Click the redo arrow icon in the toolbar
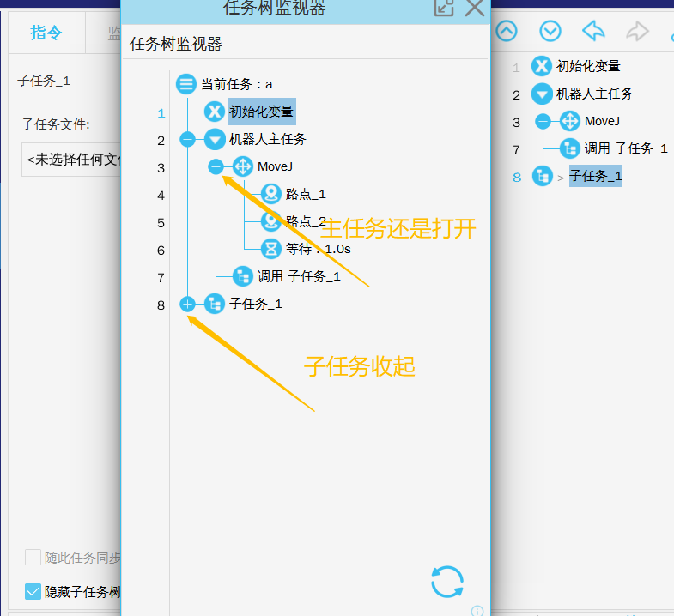 [x=637, y=32]
